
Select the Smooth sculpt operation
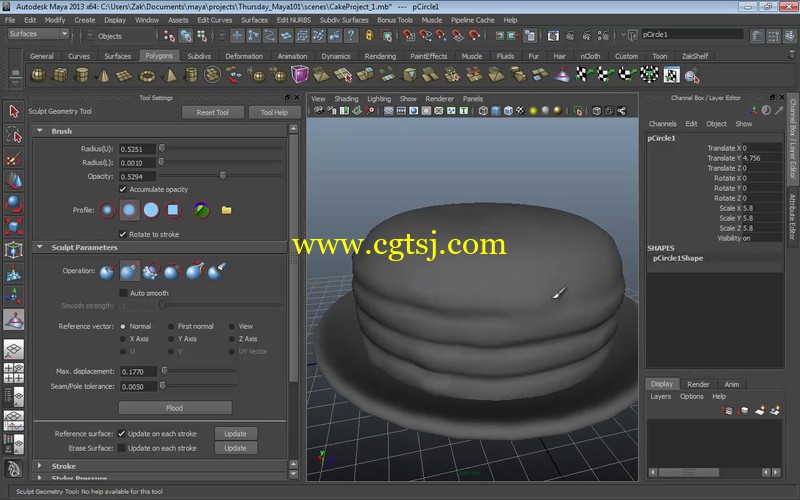pos(151,271)
